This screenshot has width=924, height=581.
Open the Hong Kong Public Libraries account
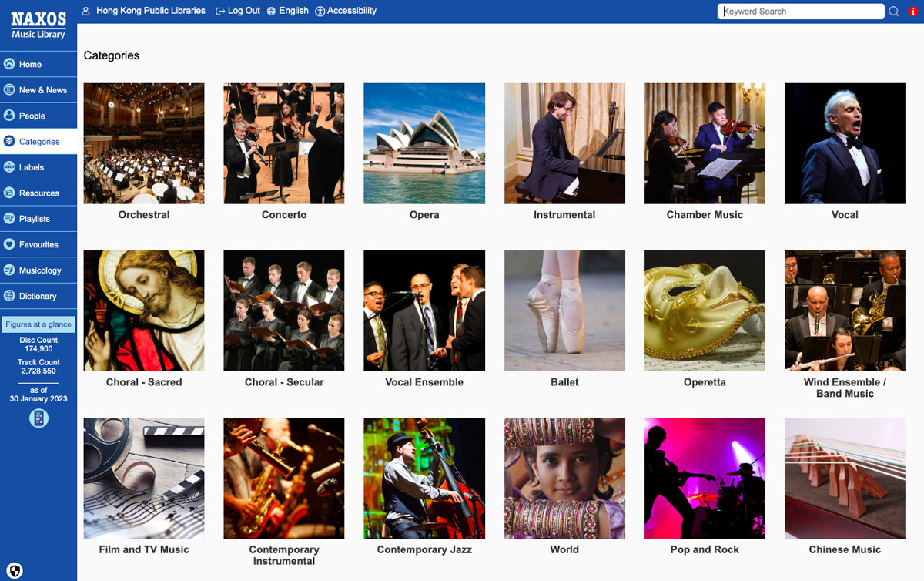[x=144, y=11]
